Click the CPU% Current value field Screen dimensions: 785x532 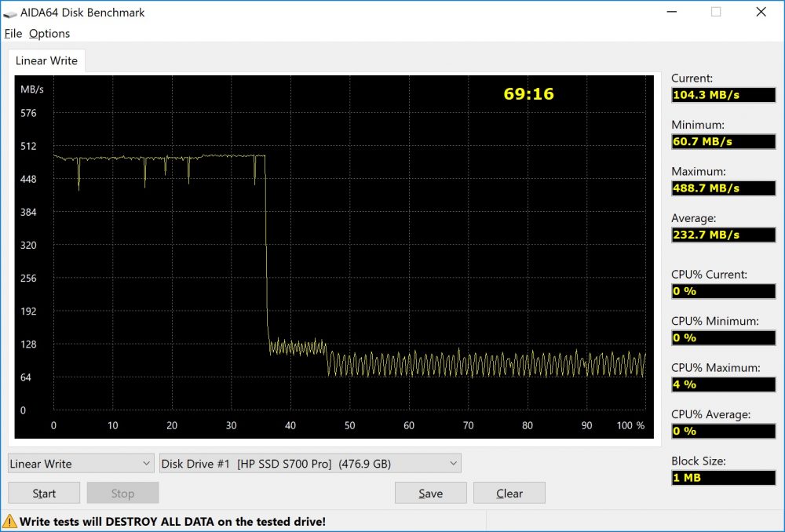(723, 291)
